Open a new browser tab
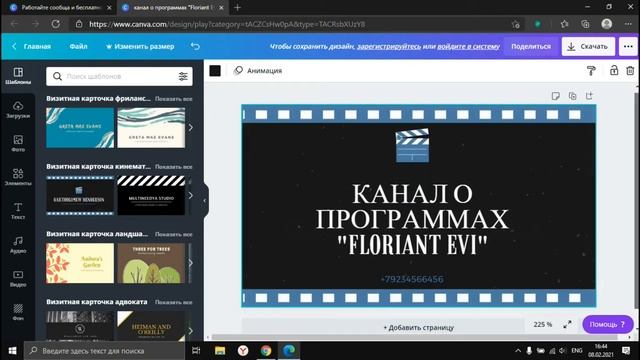The image size is (640, 360). (x=238, y=7)
